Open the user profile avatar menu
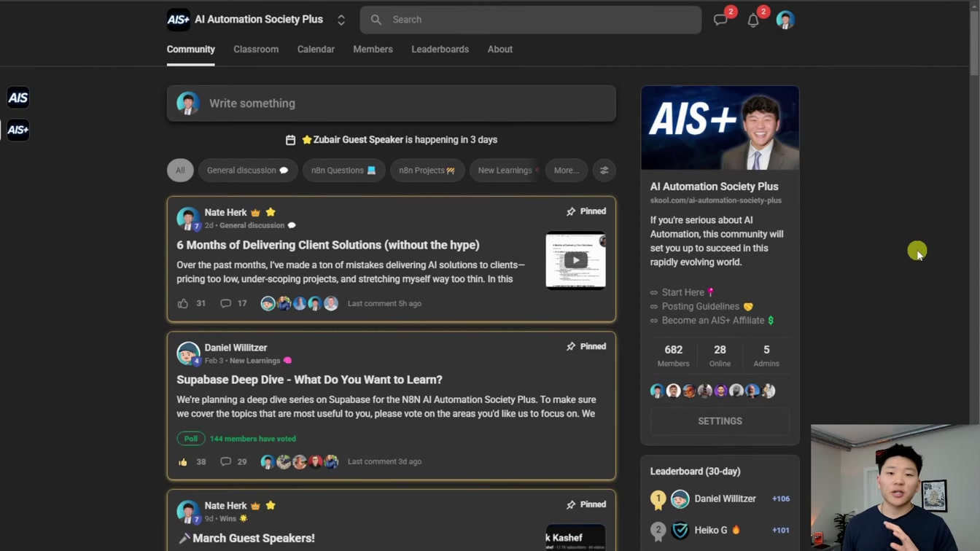Screen dimensions: 980x551 [785, 20]
